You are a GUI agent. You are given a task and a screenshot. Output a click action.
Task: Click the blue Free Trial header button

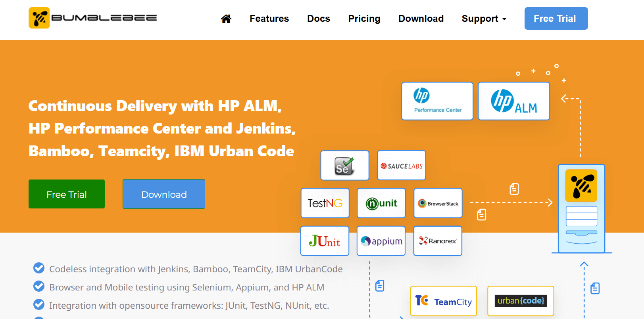tap(556, 18)
